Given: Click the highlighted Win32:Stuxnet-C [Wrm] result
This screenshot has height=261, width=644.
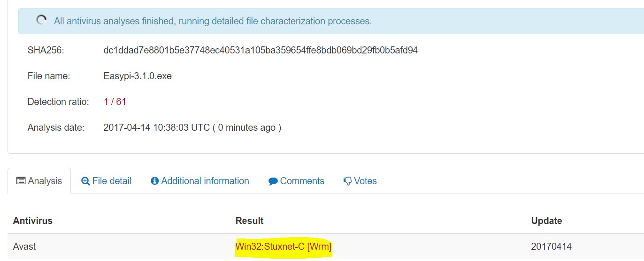Looking at the screenshot, I should point(284,246).
